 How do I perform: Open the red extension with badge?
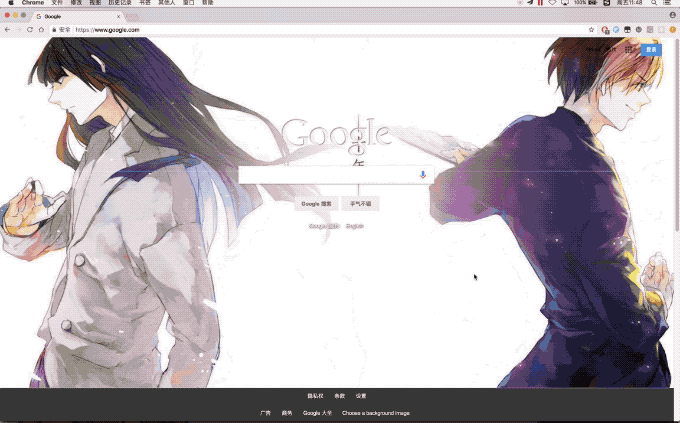tap(605, 30)
